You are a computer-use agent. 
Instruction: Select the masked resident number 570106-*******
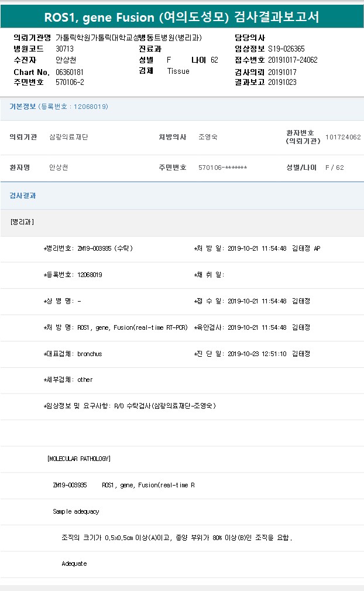[222, 168]
